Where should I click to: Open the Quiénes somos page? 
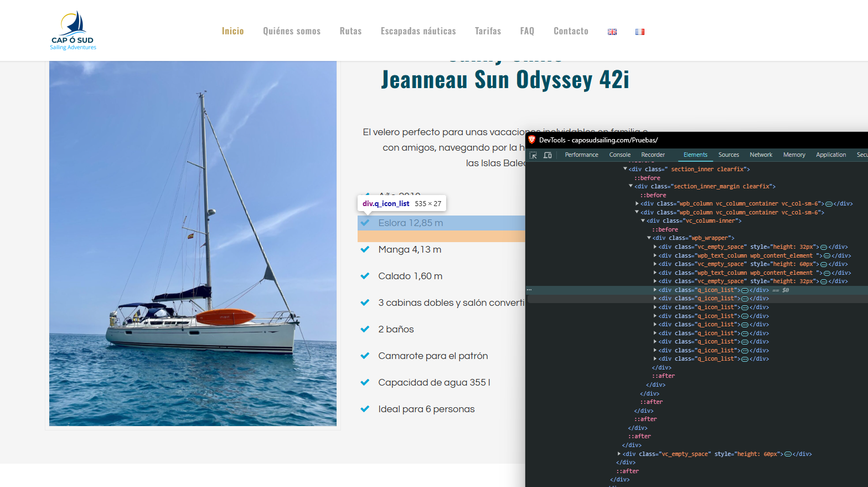pos(292,31)
